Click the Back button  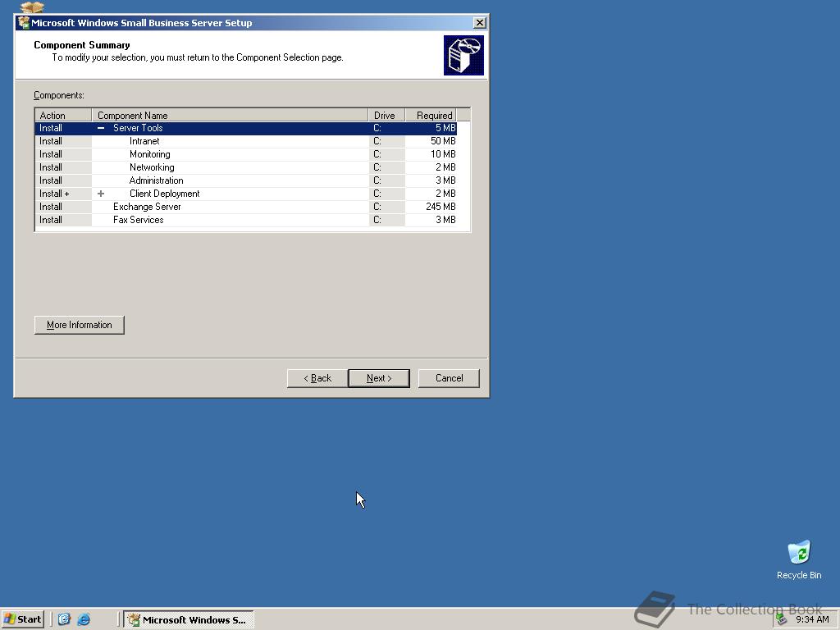pyautogui.click(x=317, y=378)
